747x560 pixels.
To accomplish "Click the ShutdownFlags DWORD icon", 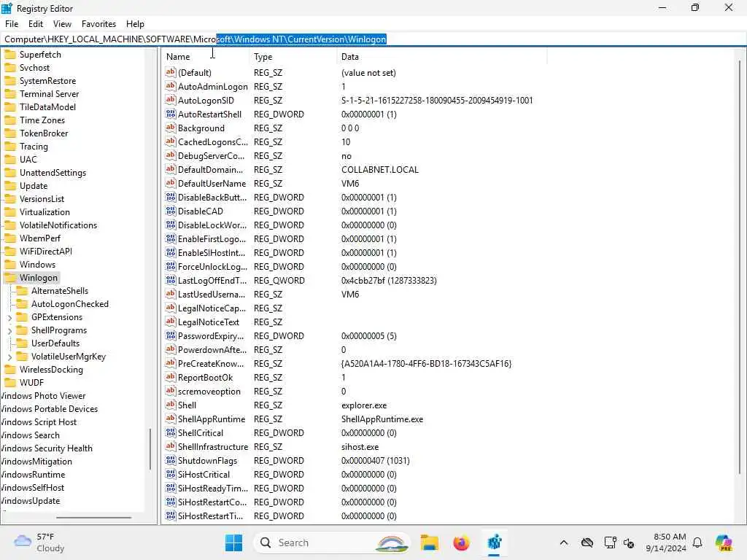I will tap(171, 461).
